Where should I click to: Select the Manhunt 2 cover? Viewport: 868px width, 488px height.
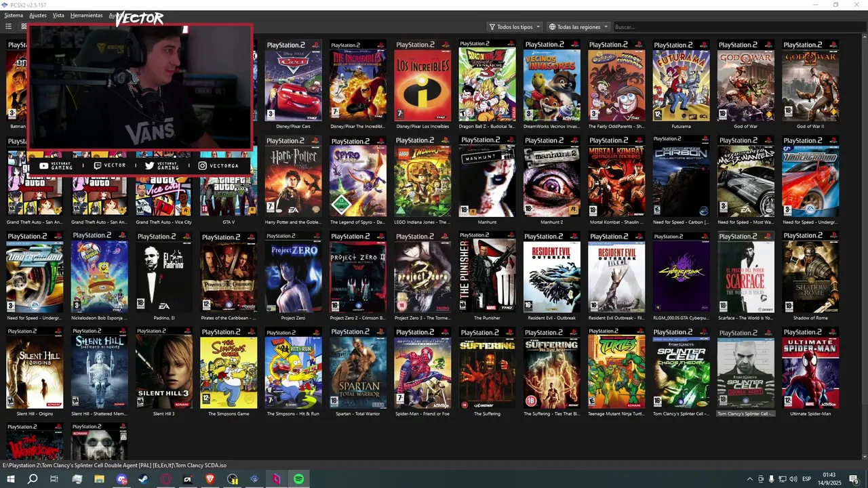click(552, 176)
